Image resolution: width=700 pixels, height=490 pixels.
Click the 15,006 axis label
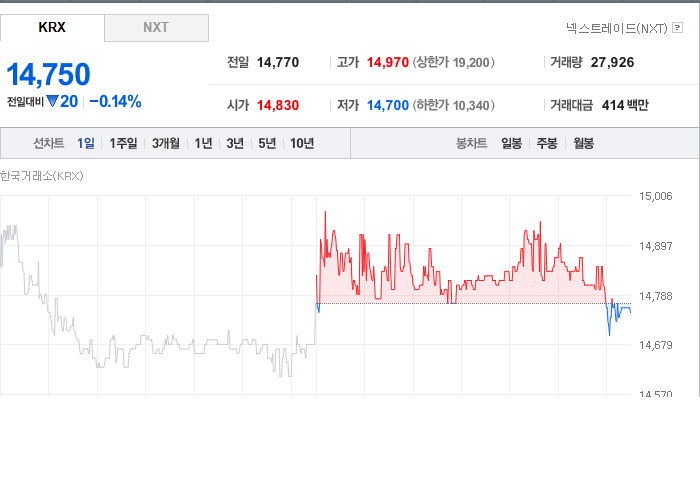(x=655, y=196)
